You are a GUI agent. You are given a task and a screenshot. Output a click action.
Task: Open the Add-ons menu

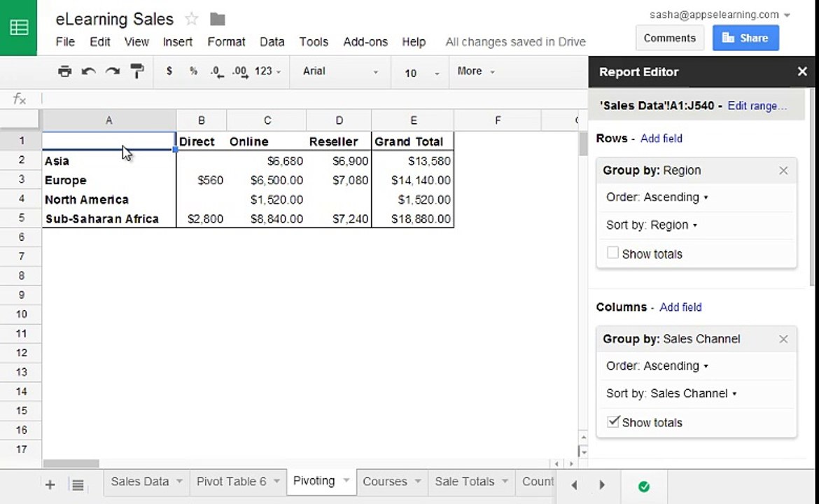pos(365,42)
